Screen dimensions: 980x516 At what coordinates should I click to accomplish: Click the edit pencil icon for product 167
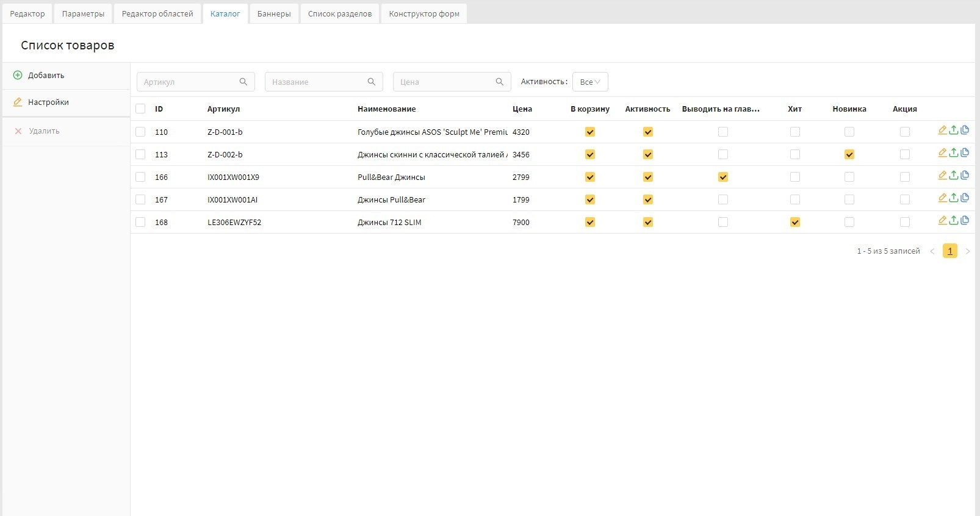tap(942, 198)
